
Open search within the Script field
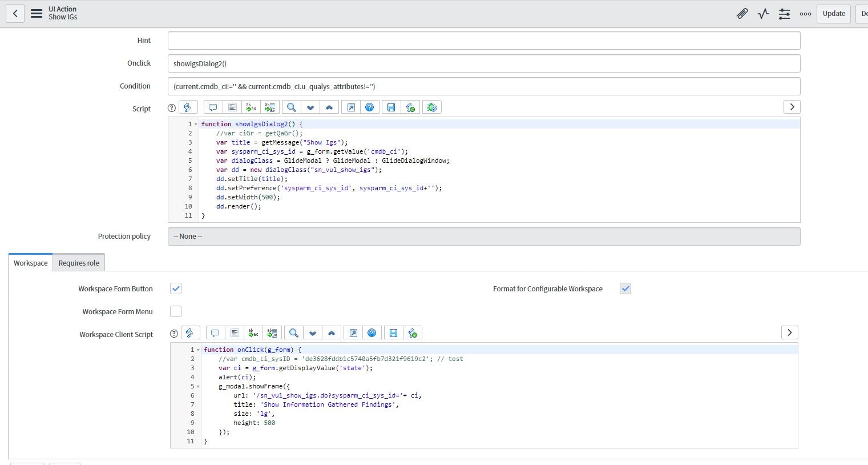[x=291, y=107]
